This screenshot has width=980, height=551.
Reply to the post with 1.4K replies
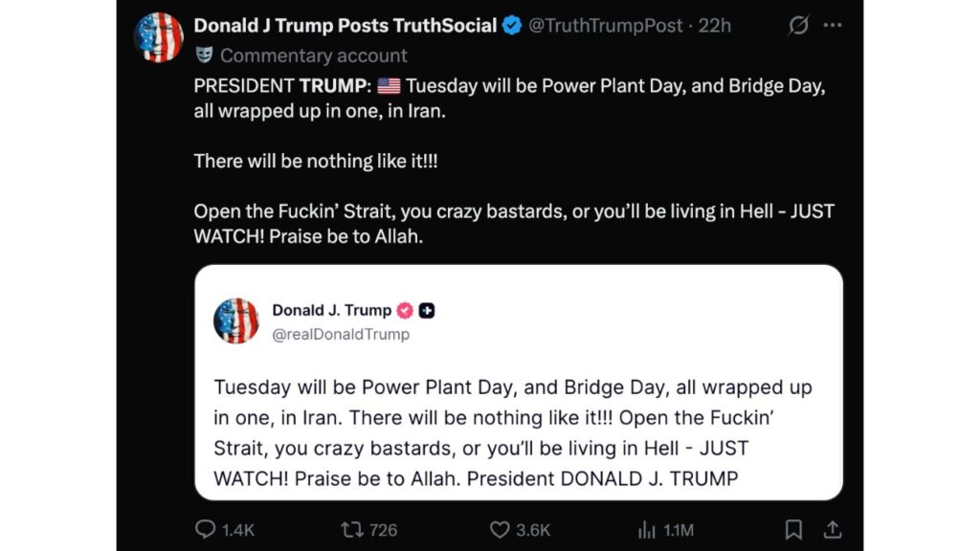(x=206, y=529)
